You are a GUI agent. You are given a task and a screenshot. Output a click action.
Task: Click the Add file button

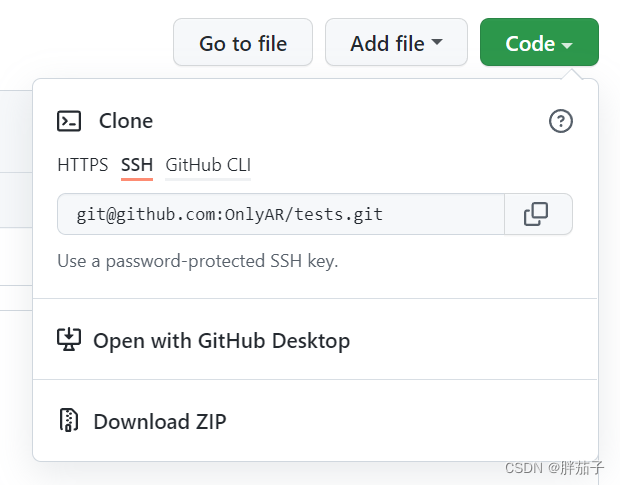coord(396,42)
